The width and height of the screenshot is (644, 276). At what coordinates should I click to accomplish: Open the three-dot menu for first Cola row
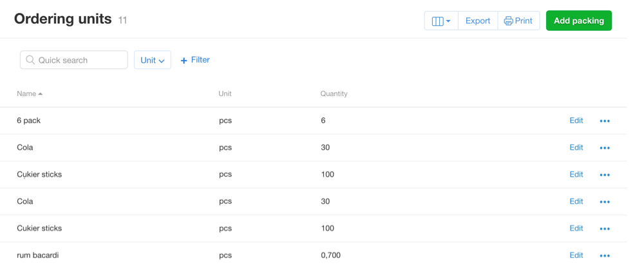point(604,148)
